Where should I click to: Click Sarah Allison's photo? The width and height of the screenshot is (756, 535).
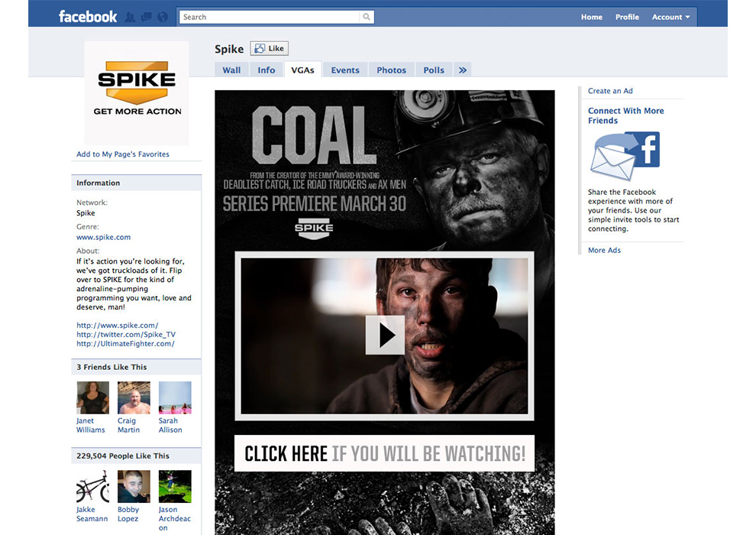(175, 397)
